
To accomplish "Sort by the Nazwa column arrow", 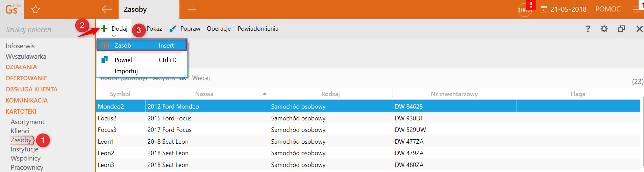I will (x=265, y=94).
